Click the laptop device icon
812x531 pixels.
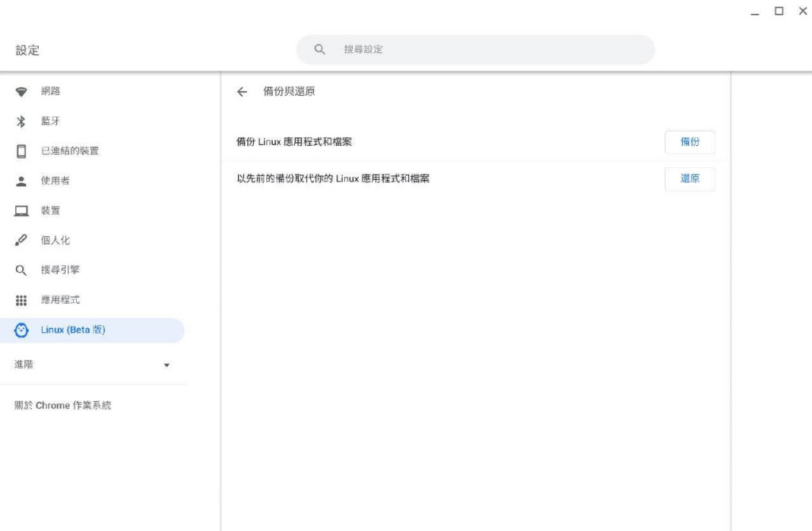click(21, 211)
